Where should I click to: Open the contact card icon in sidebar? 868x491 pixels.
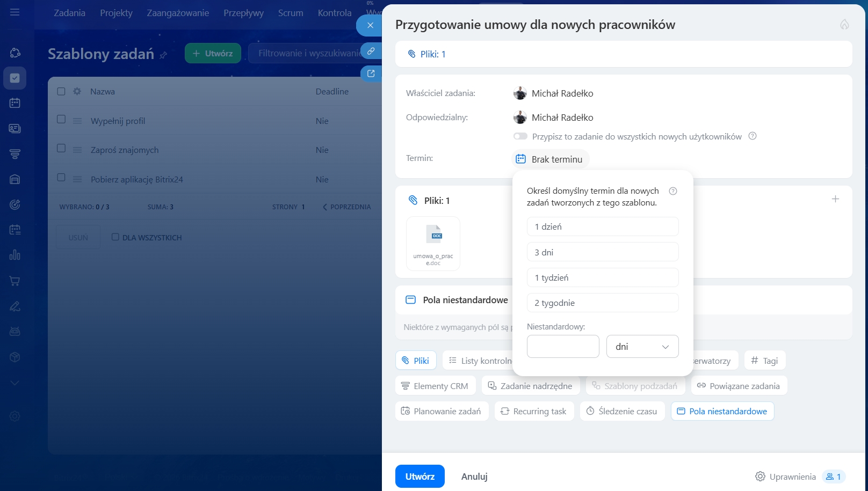[x=15, y=128]
